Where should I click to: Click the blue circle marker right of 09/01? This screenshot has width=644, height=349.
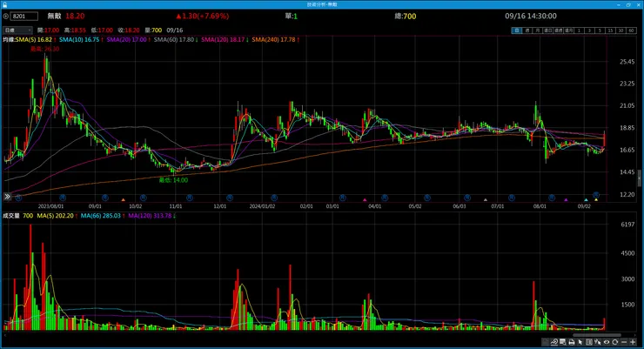click(x=105, y=198)
